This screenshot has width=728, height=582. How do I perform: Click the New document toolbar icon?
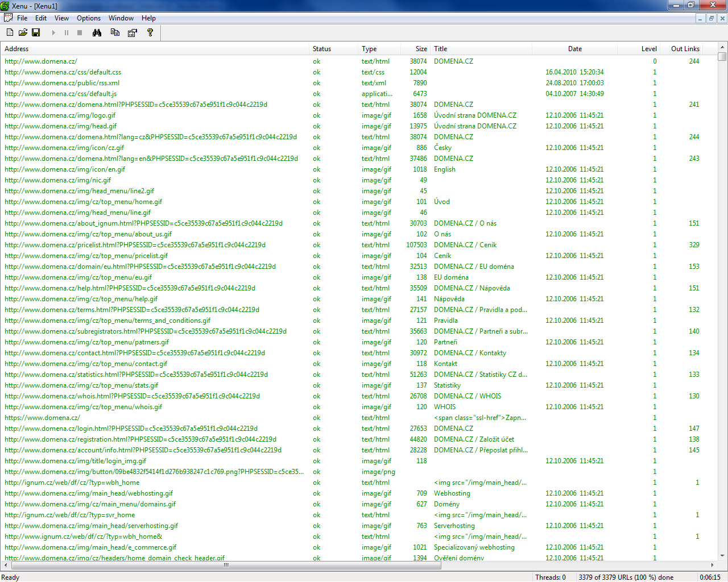tap(10, 32)
